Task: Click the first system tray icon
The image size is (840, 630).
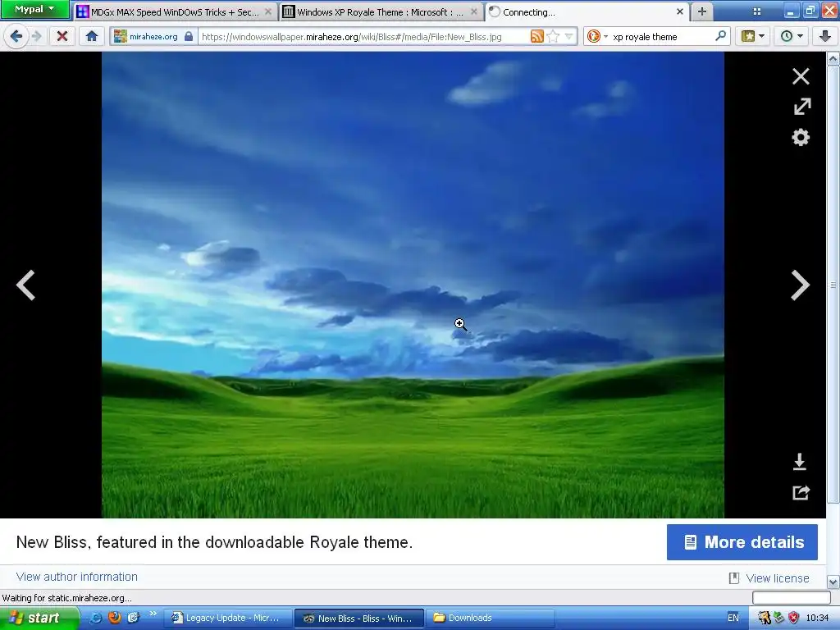Action: 764,618
